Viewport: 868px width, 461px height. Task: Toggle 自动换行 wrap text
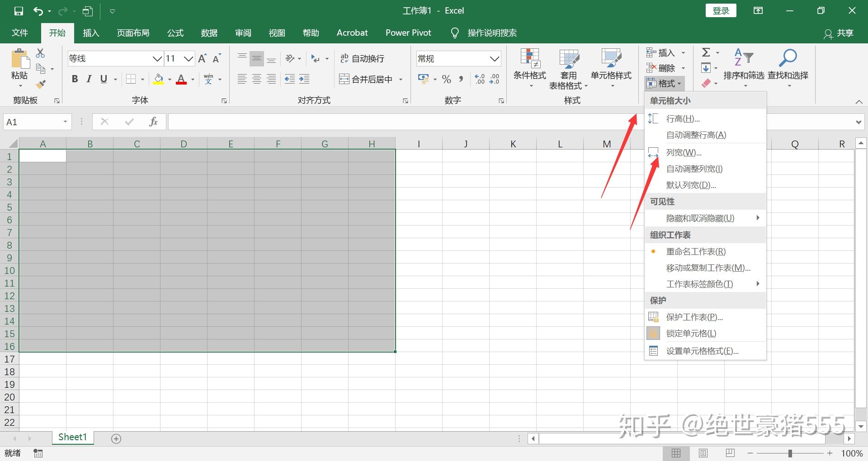[x=362, y=58]
